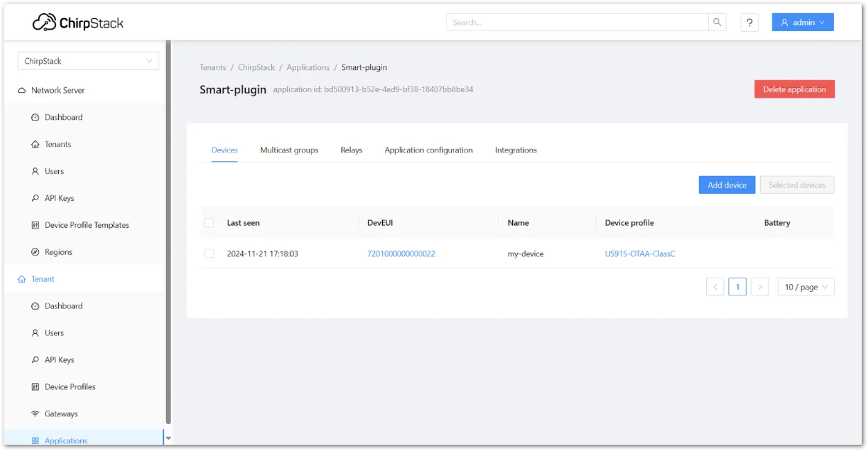Open the ChirpStack tenant selector dropdown
The height and width of the screenshot is (451, 868).
(x=88, y=61)
